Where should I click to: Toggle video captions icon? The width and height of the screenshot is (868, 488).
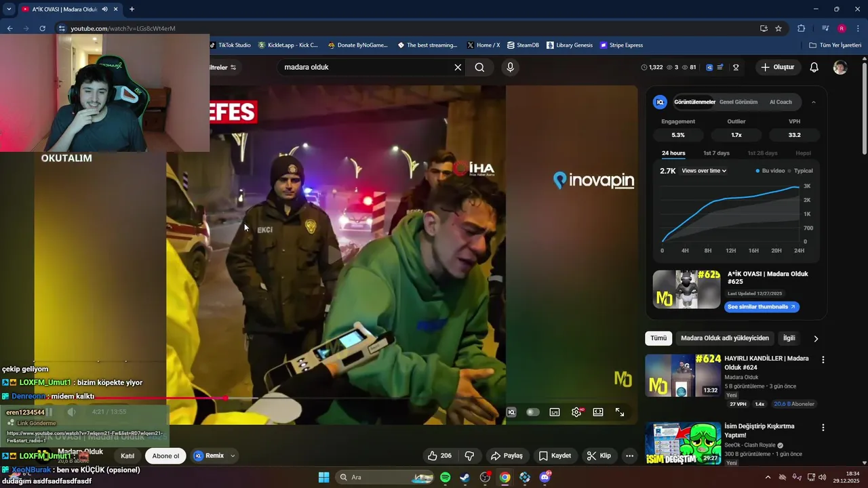tap(555, 412)
